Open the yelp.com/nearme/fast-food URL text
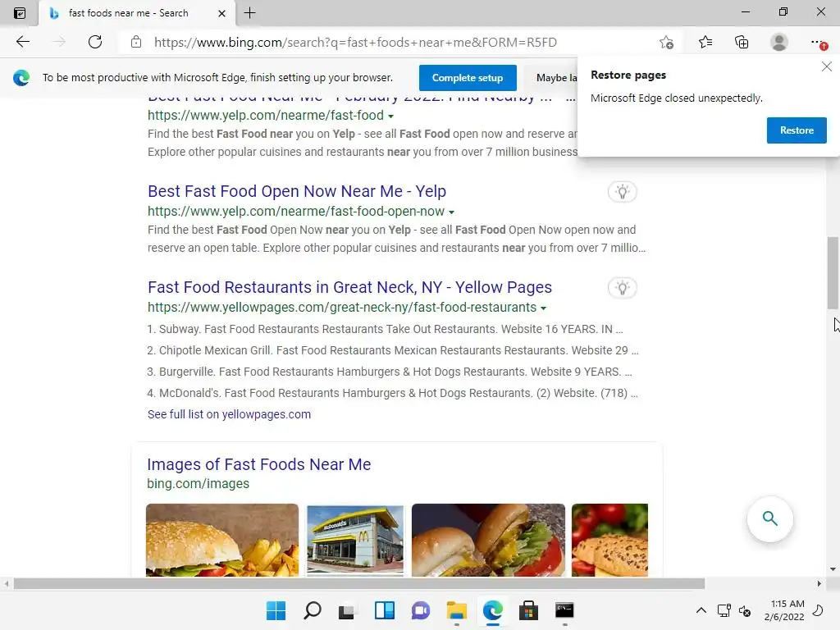Image resolution: width=840 pixels, height=630 pixels. 266,115
